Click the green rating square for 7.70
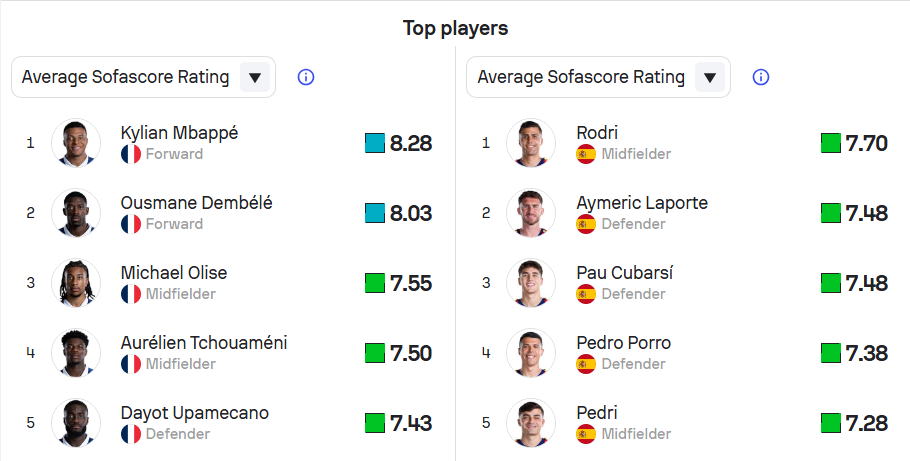The height and width of the screenshot is (461, 910). (830, 143)
